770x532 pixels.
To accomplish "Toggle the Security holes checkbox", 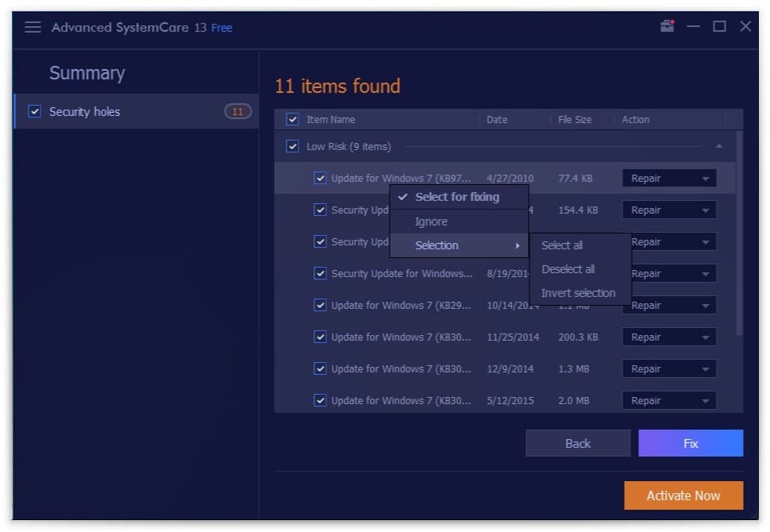I will (x=34, y=111).
